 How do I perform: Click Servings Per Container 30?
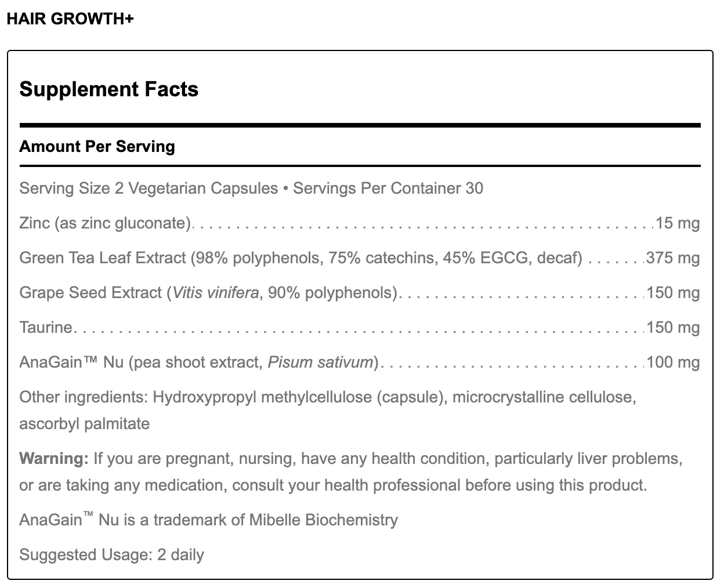[388, 188]
